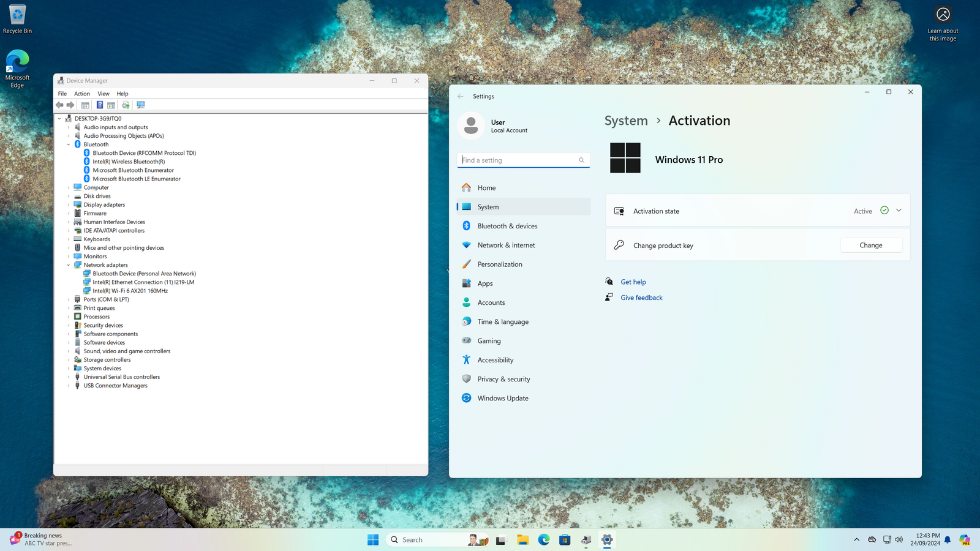The height and width of the screenshot is (551, 980).
Task: Collapse the Bluetooth category in Device Manager
Action: click(x=69, y=144)
